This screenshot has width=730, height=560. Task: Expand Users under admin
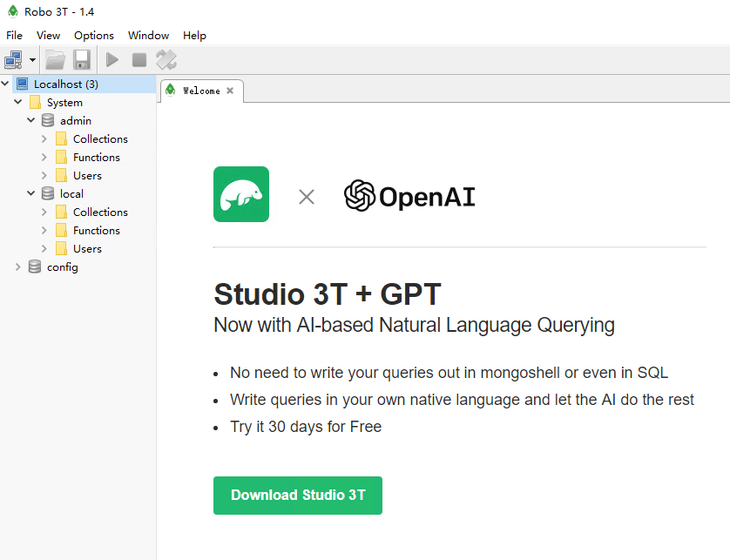pyautogui.click(x=44, y=175)
